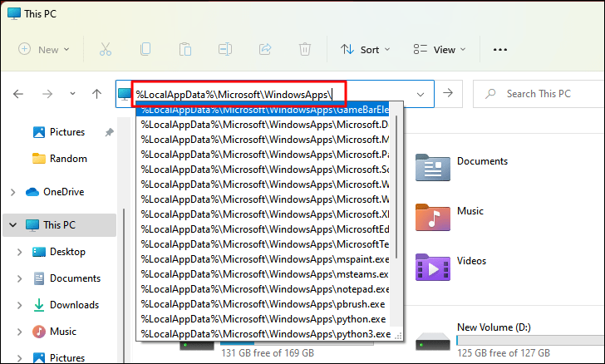Image resolution: width=605 pixels, height=364 pixels.
Task: Expand the Desktop tree node
Action: coord(19,252)
